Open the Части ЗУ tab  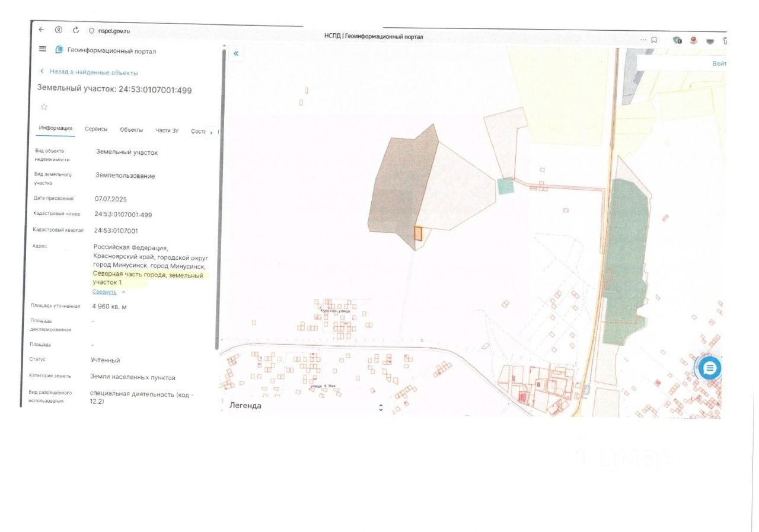(x=167, y=130)
